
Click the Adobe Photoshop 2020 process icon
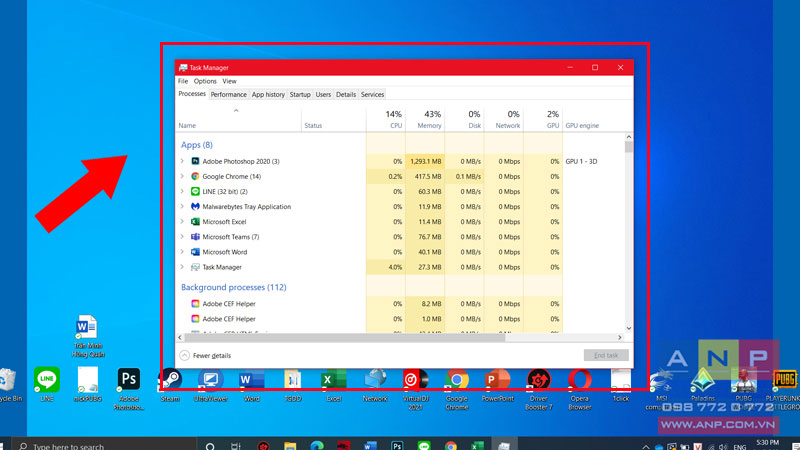point(195,161)
